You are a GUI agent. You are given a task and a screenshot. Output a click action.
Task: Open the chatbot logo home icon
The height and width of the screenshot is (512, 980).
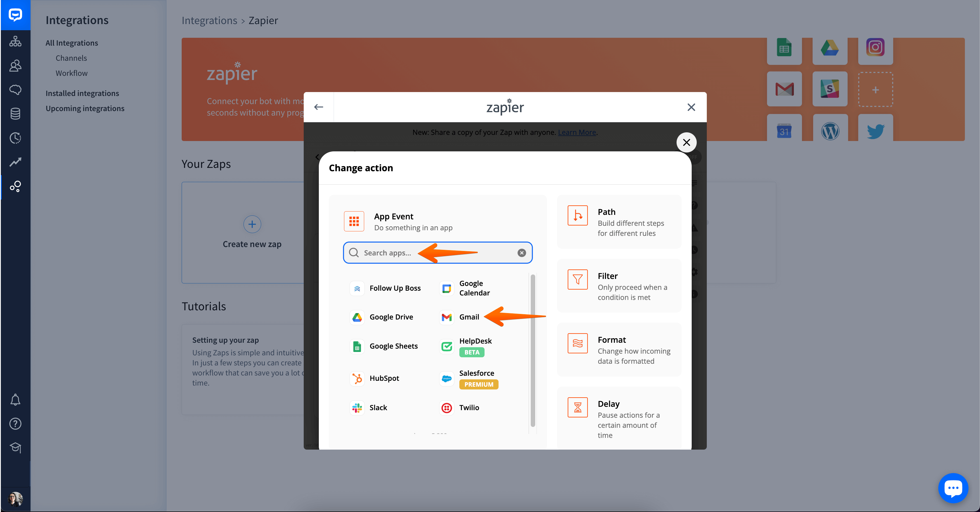pyautogui.click(x=15, y=15)
